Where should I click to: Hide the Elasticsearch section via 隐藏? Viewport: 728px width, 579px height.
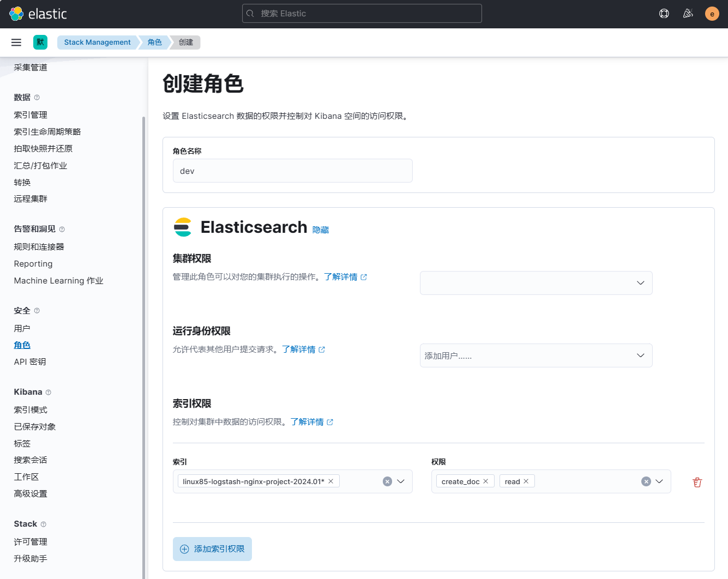click(321, 230)
